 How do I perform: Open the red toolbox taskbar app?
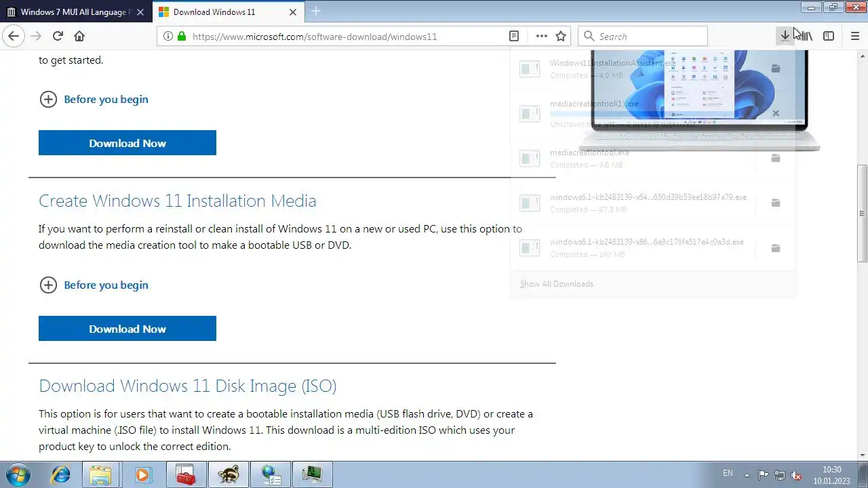click(186, 474)
